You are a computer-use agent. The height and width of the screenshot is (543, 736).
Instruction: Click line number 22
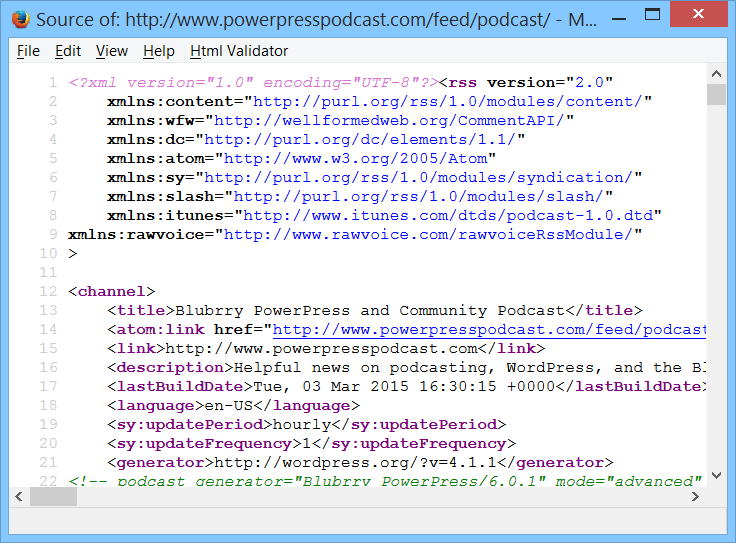tap(48, 481)
